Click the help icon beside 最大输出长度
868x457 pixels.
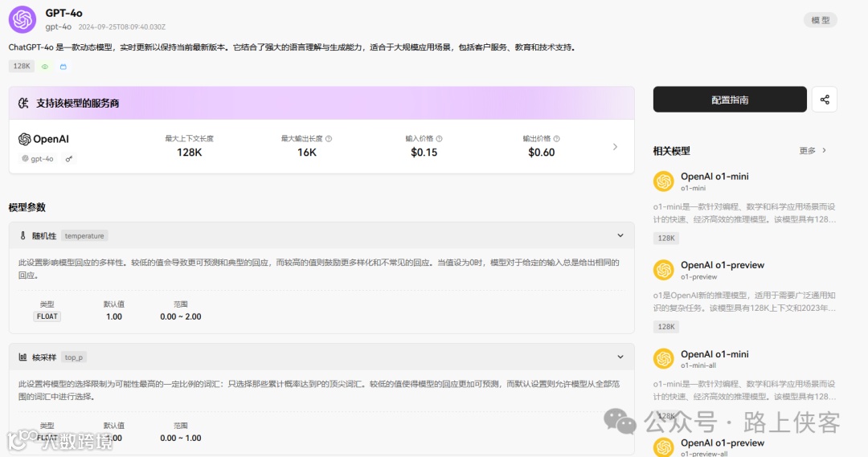pyautogui.click(x=329, y=139)
